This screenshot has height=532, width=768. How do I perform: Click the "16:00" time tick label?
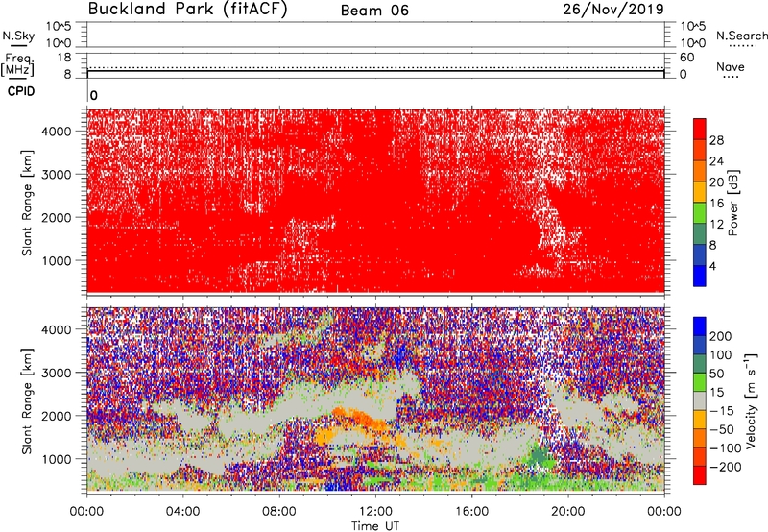471,512
